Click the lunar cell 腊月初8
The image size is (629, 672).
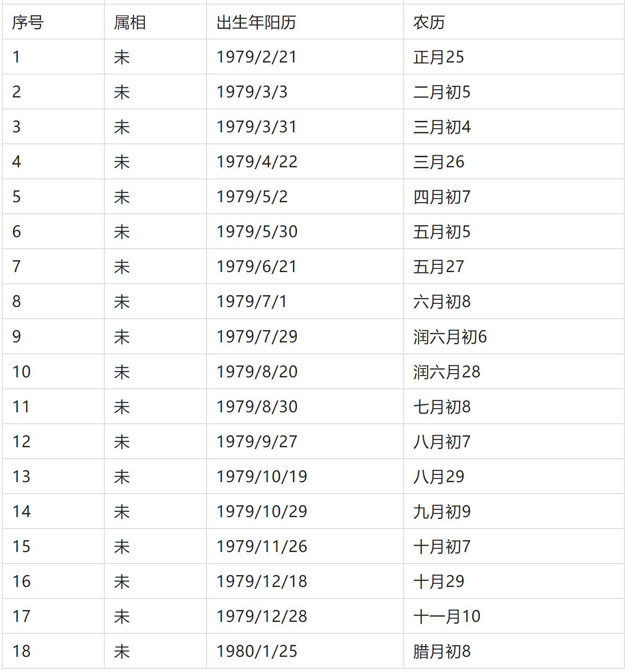click(x=514, y=651)
